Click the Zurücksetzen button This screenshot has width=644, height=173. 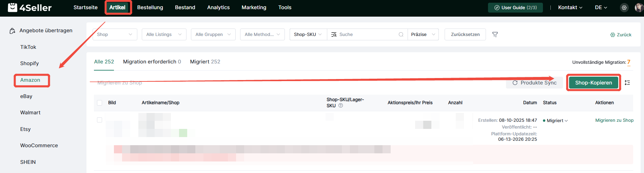pos(465,35)
